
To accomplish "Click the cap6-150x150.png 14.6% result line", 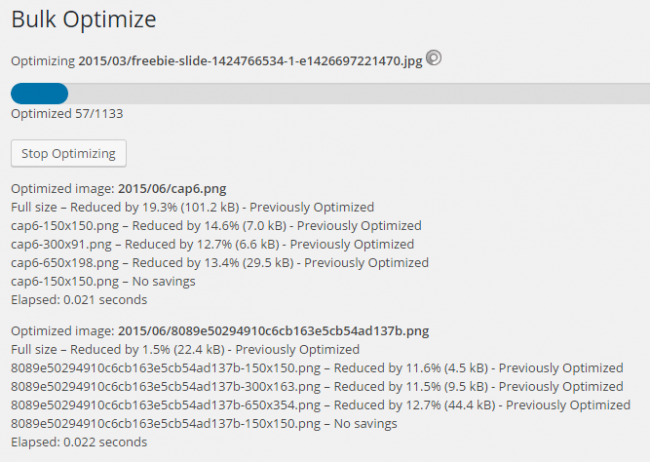I will 216,226.
